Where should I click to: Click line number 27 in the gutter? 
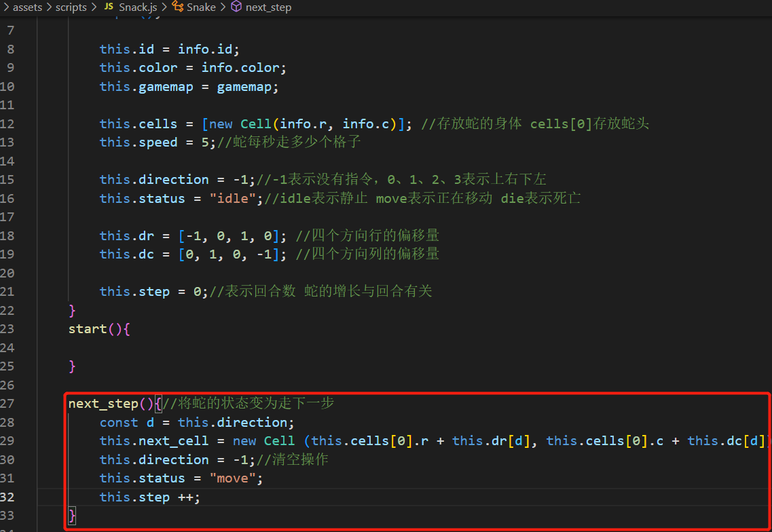(x=7, y=404)
